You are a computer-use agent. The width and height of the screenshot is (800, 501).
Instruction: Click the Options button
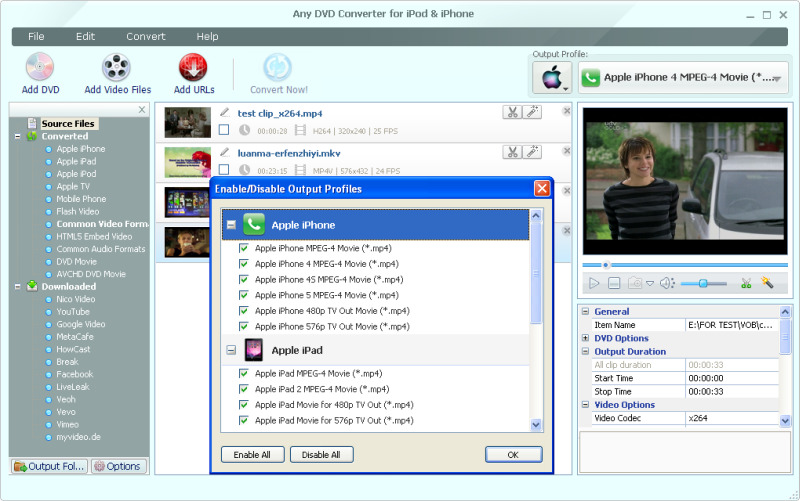(x=119, y=466)
